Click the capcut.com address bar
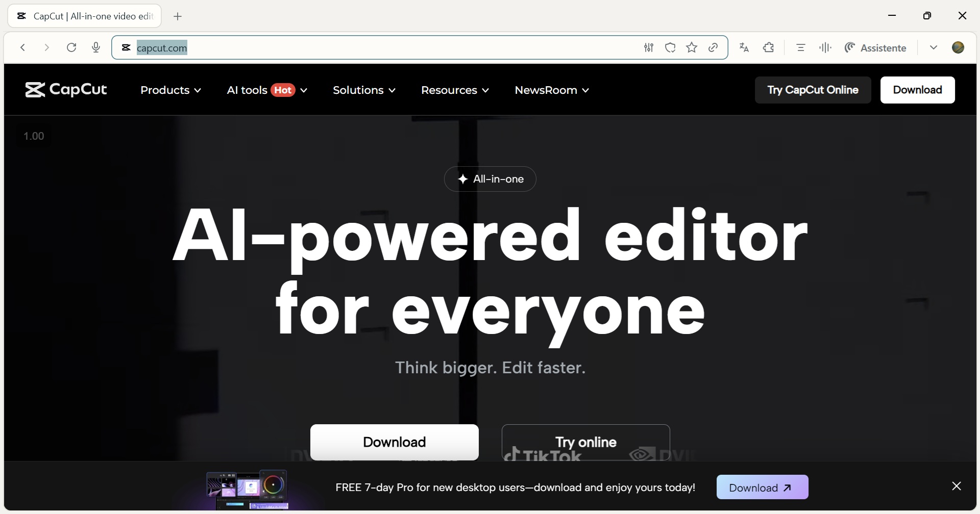The height and width of the screenshot is (514, 980). pos(357,47)
